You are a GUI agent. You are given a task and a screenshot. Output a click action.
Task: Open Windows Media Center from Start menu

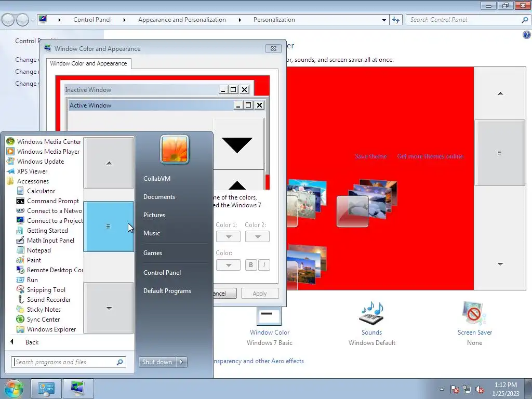tap(44, 141)
